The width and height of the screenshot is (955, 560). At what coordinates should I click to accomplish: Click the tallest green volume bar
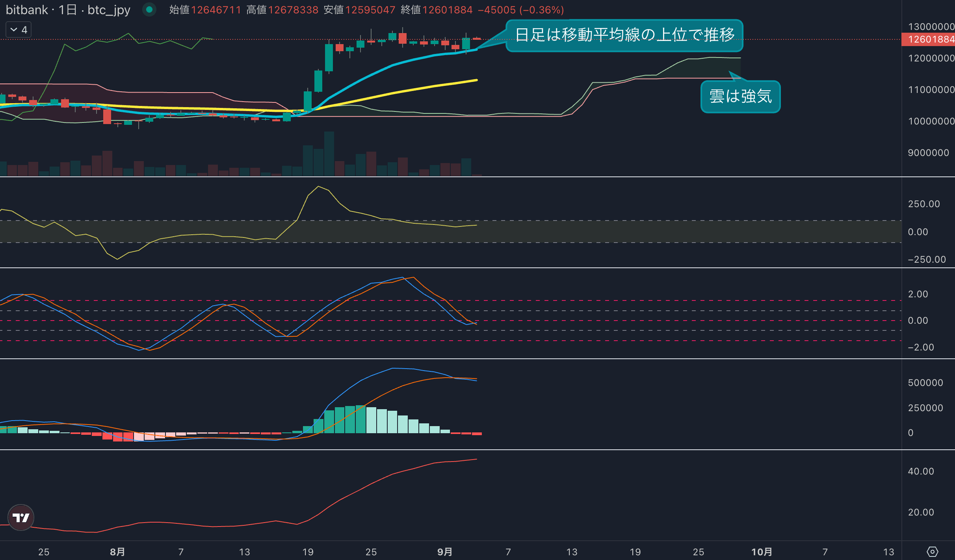(329, 154)
